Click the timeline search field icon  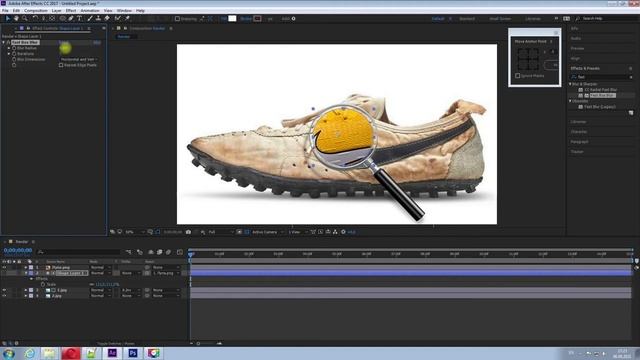point(40,252)
